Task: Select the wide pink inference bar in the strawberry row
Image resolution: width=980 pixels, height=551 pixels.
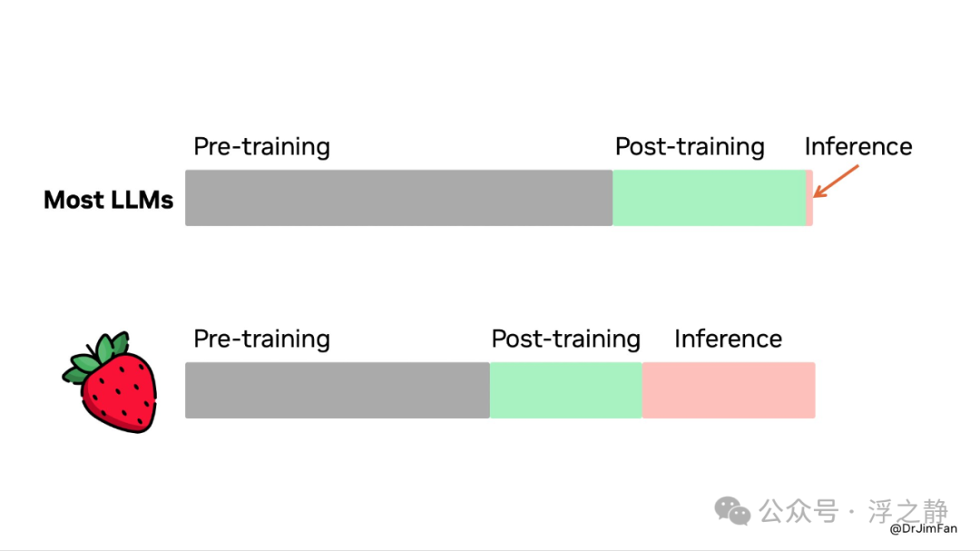Action: 729,390
